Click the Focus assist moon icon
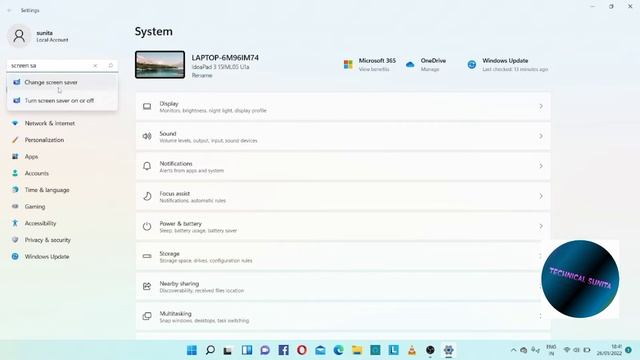This screenshot has width=640, height=360. [147, 196]
